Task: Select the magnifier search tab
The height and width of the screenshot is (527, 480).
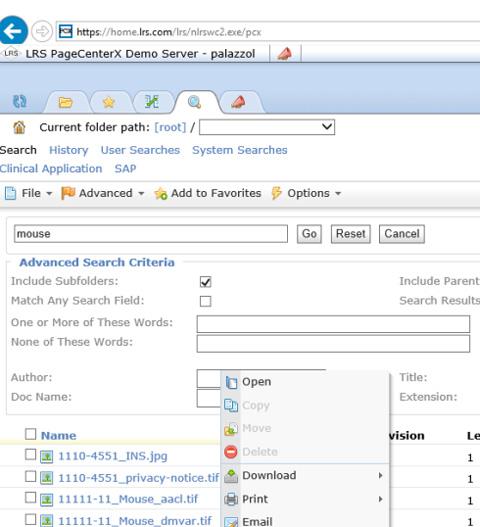Action: click(x=195, y=102)
